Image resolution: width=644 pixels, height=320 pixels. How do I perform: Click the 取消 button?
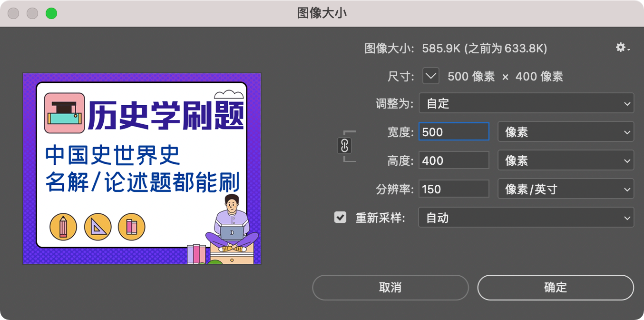click(390, 288)
